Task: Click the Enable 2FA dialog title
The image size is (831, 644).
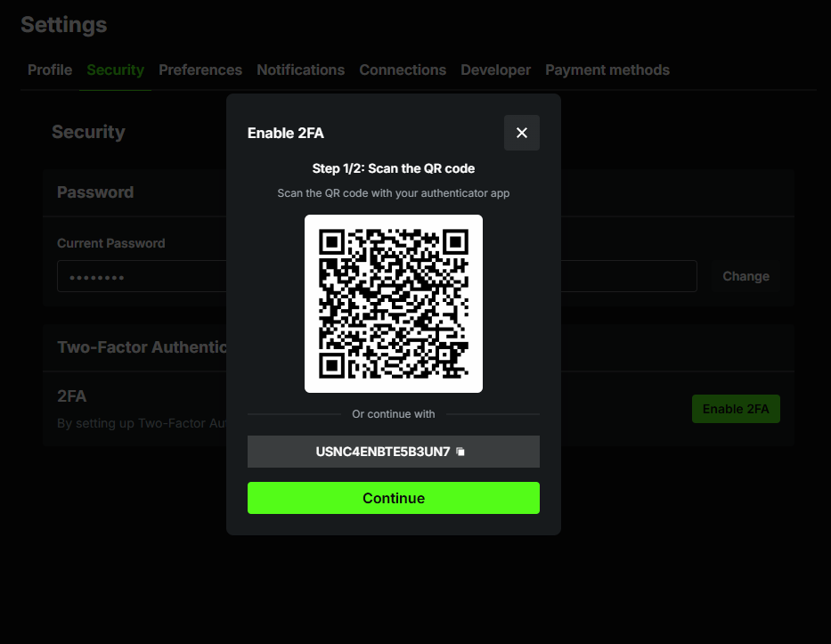Action: point(285,133)
